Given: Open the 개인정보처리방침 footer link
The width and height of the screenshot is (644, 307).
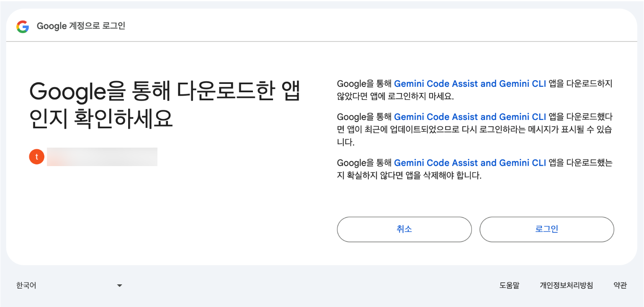Looking at the screenshot, I should (566, 286).
